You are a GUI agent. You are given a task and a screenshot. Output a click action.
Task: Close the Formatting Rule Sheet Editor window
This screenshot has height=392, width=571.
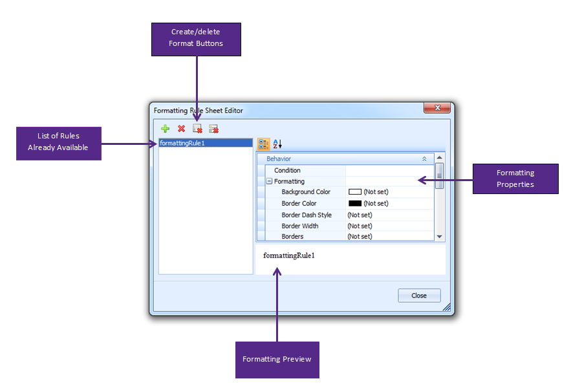click(437, 108)
